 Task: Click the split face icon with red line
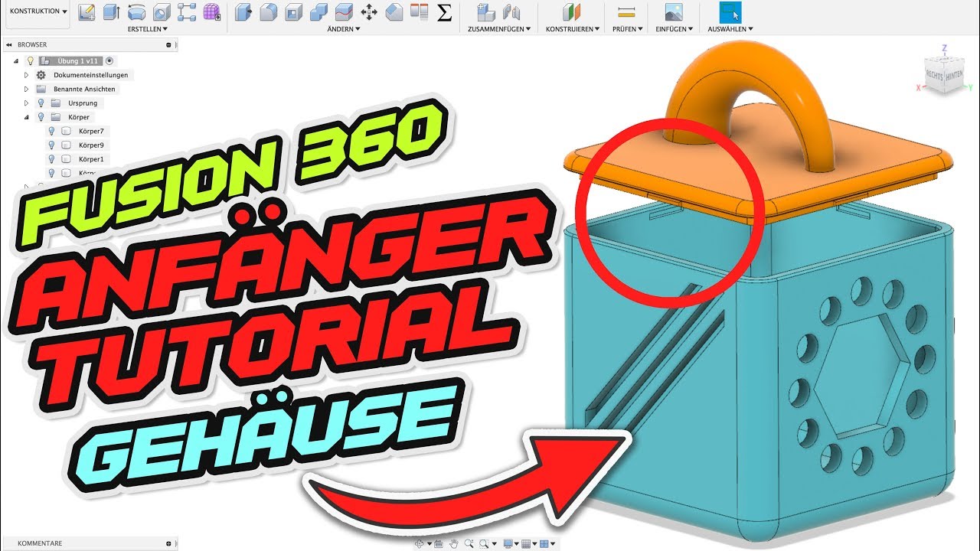(x=344, y=11)
